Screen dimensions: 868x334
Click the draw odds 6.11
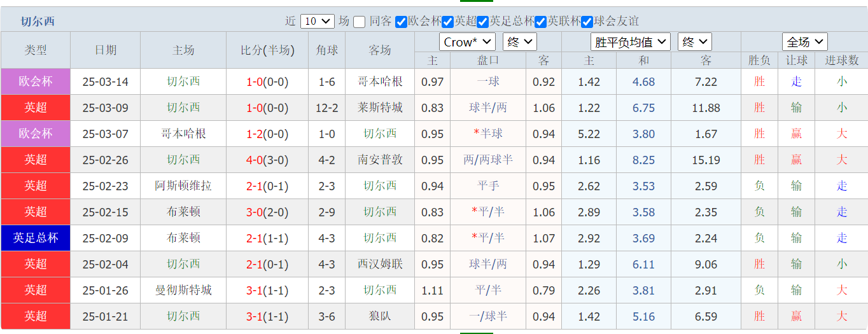tap(643, 264)
